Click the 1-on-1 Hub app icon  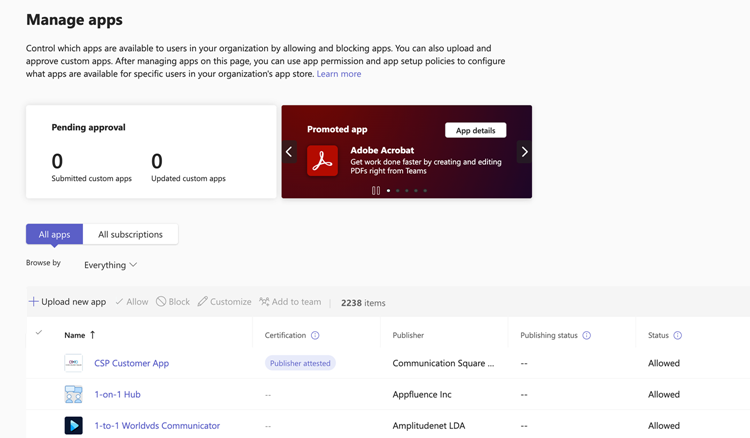[74, 394]
